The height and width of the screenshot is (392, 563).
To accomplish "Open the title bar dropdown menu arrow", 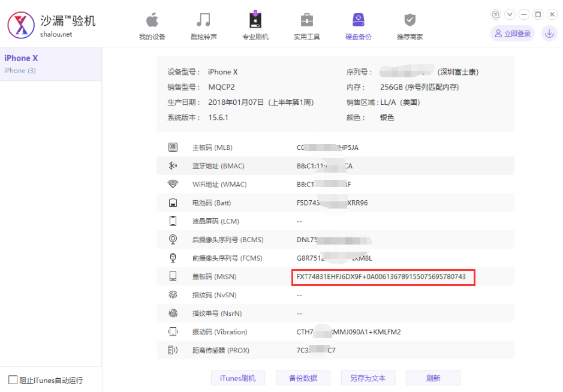I will (510, 14).
